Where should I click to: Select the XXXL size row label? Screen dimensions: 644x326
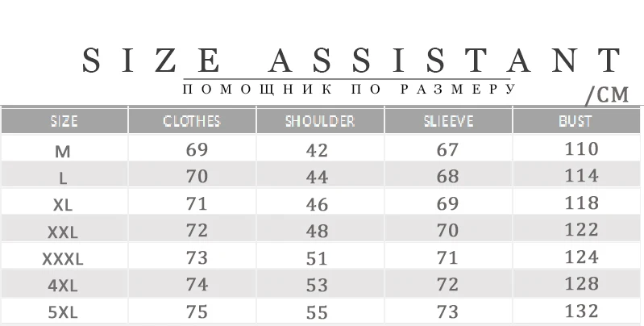pyautogui.click(x=62, y=259)
